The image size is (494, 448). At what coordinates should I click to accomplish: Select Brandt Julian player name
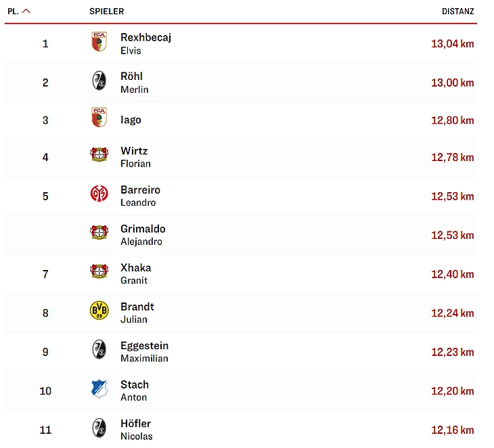137,313
